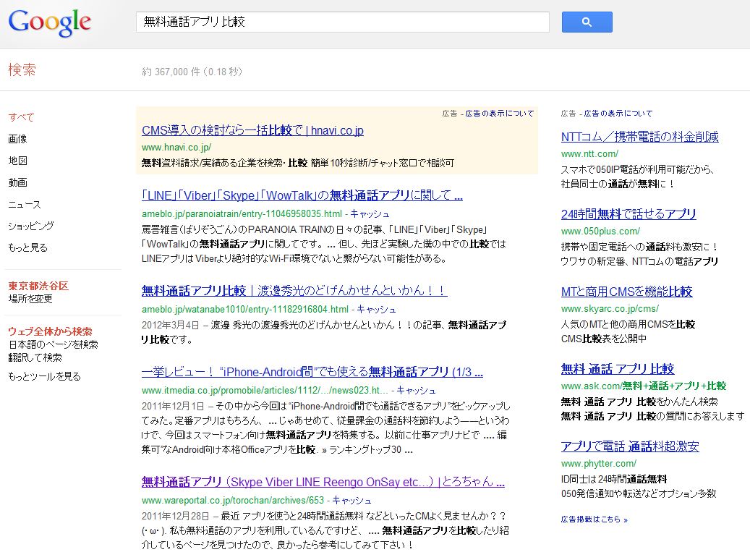750x560 pixels.
Task: Click the www.skyarc.co.jp/cms/ URL text
Action: (610, 309)
